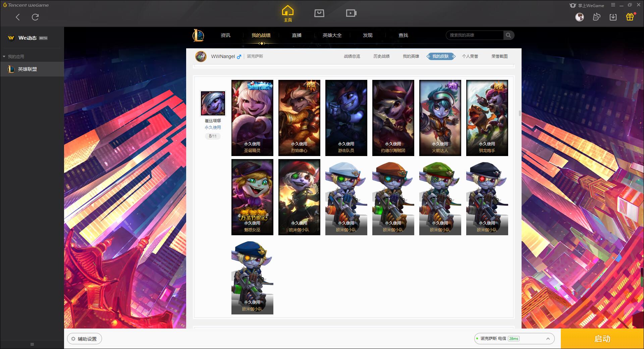Focus the 搜索我的英雄 search field
The image size is (644, 349).
(475, 35)
